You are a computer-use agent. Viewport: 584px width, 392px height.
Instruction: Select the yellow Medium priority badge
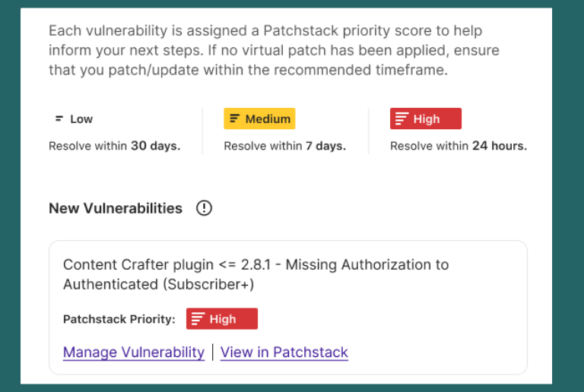259,119
